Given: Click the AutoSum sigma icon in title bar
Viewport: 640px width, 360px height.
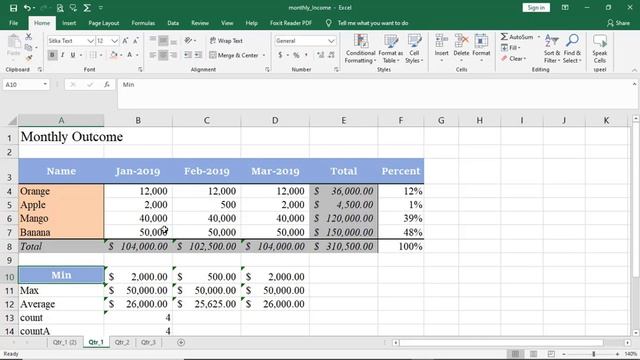Looking at the screenshot, I should click(x=87, y=8).
